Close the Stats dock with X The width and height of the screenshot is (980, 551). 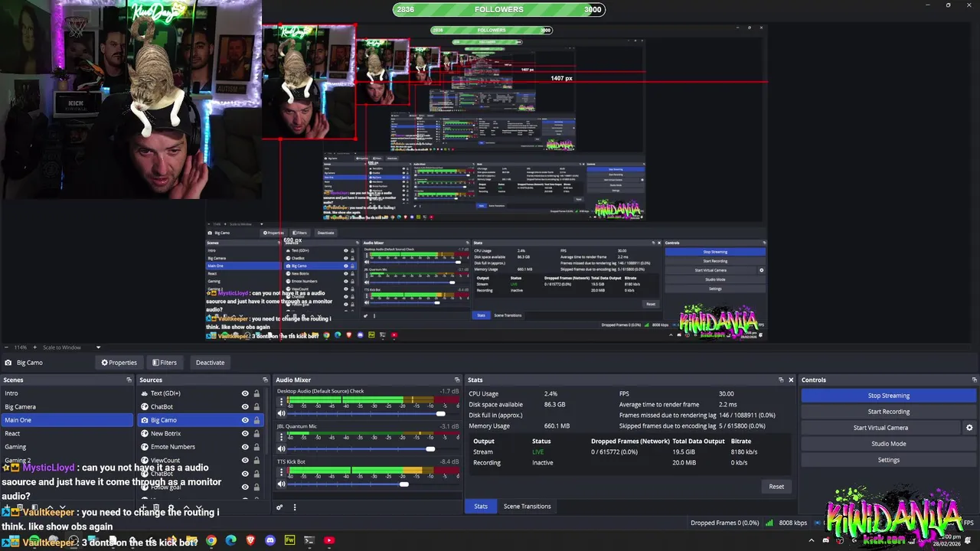(791, 380)
